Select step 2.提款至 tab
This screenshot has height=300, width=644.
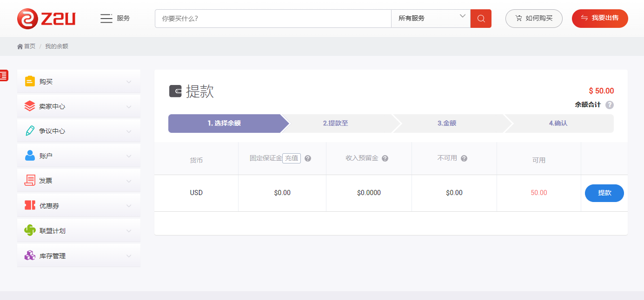[336, 124]
